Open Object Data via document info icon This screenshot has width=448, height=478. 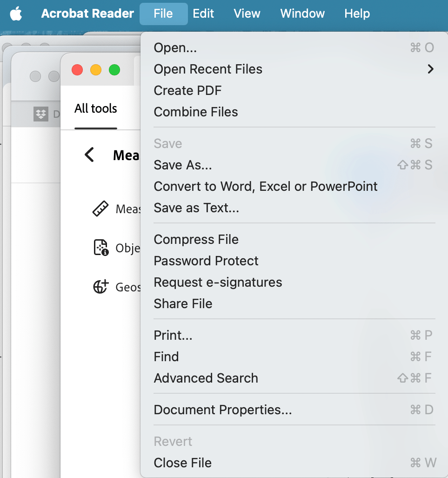point(100,248)
